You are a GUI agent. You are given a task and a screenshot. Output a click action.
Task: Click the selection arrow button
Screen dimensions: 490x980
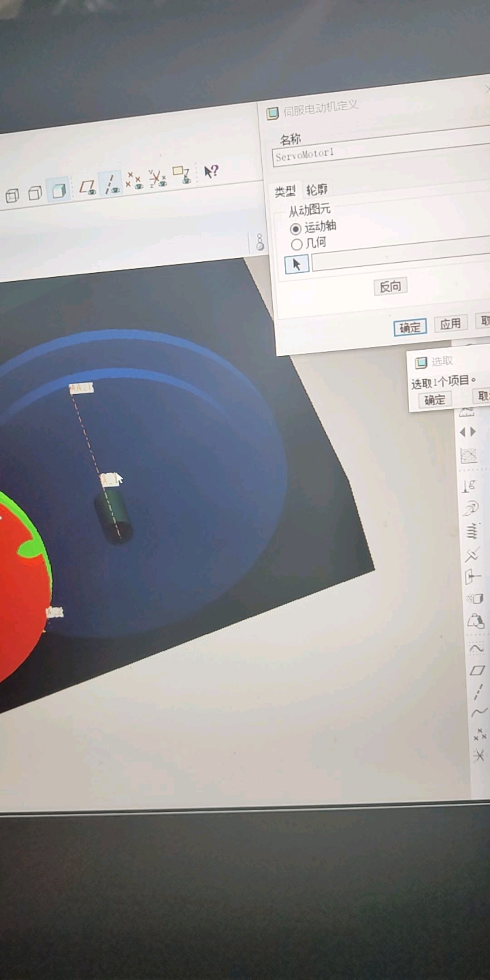coord(297,265)
